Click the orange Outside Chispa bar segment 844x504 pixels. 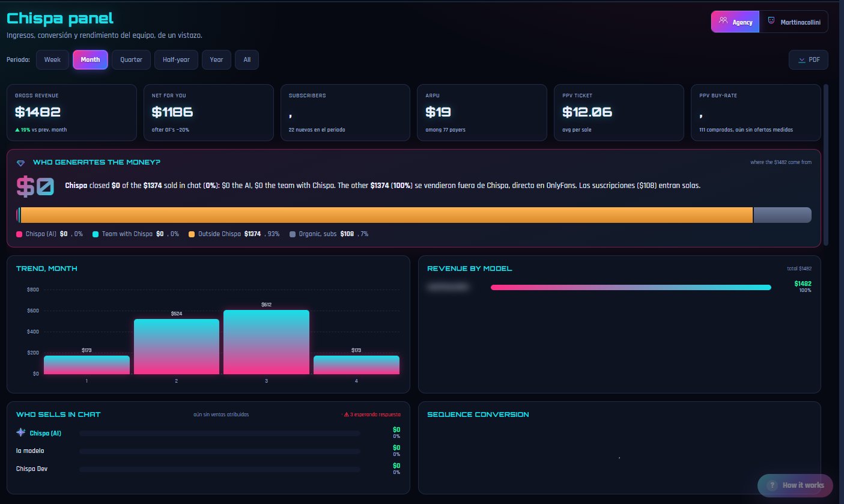[387, 215]
